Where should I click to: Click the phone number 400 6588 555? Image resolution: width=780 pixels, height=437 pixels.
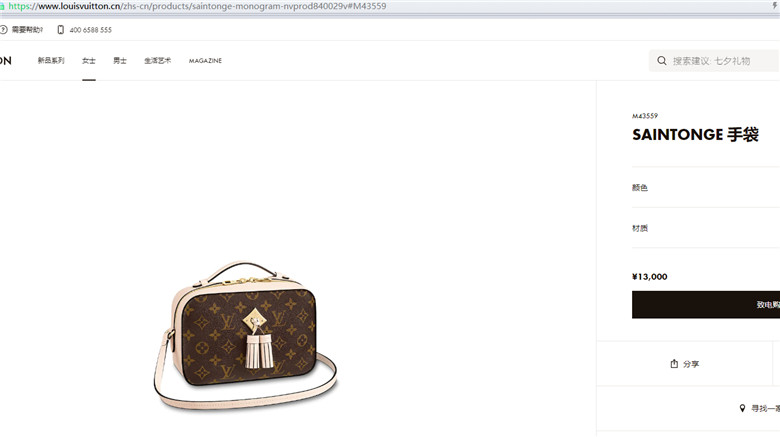[x=91, y=30]
